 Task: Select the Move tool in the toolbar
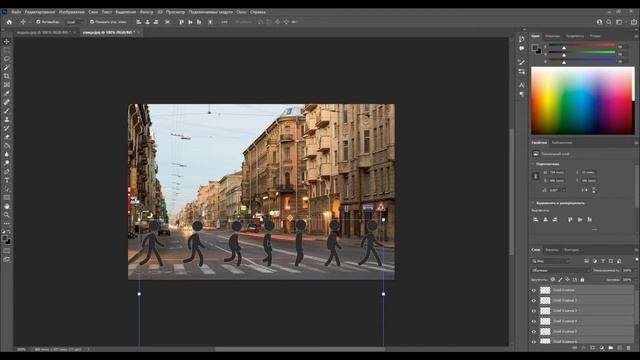[x=7, y=41]
